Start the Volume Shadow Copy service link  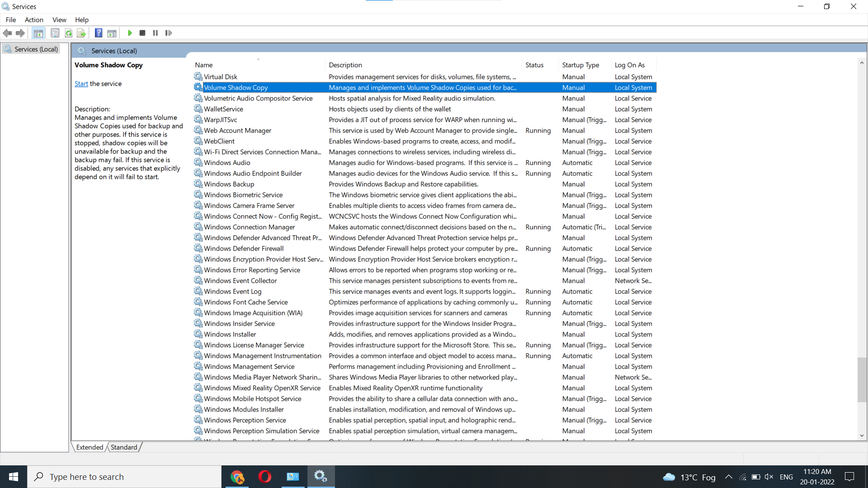click(81, 84)
